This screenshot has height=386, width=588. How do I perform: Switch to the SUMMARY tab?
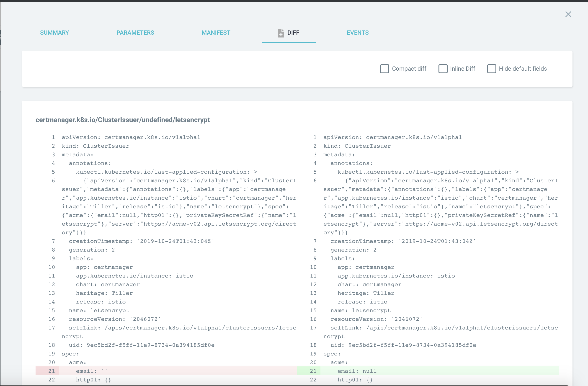(x=54, y=33)
